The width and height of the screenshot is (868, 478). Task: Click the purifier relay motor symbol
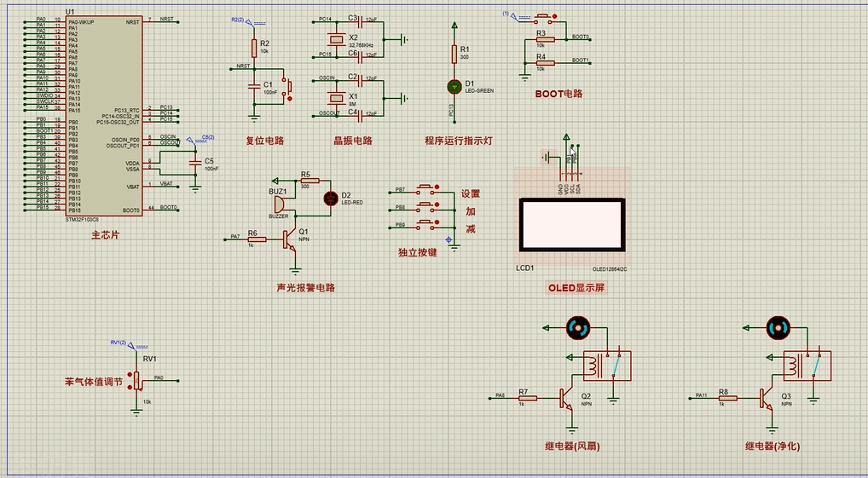click(778, 327)
